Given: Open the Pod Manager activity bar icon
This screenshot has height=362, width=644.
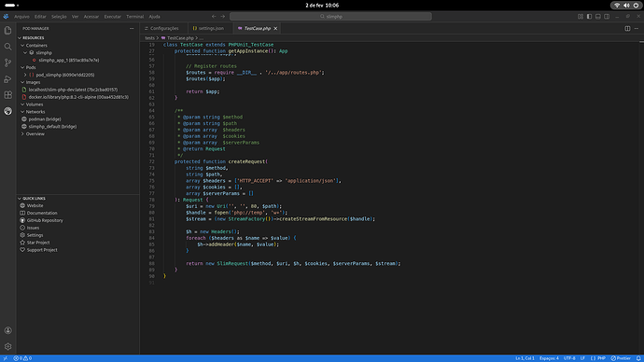Looking at the screenshot, I should click(x=7, y=111).
